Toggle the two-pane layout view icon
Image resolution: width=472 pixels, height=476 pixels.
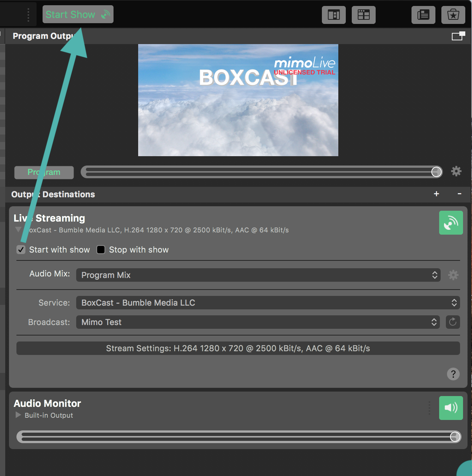333,15
